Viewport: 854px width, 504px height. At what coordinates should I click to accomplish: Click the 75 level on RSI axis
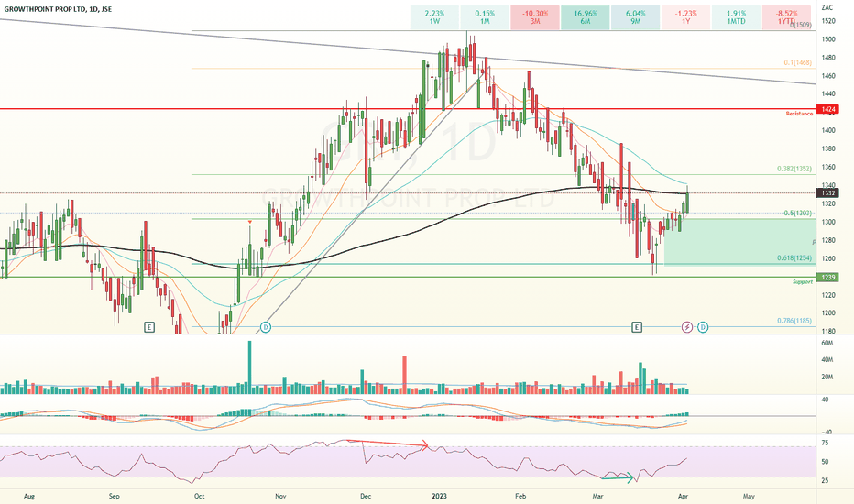(x=825, y=443)
